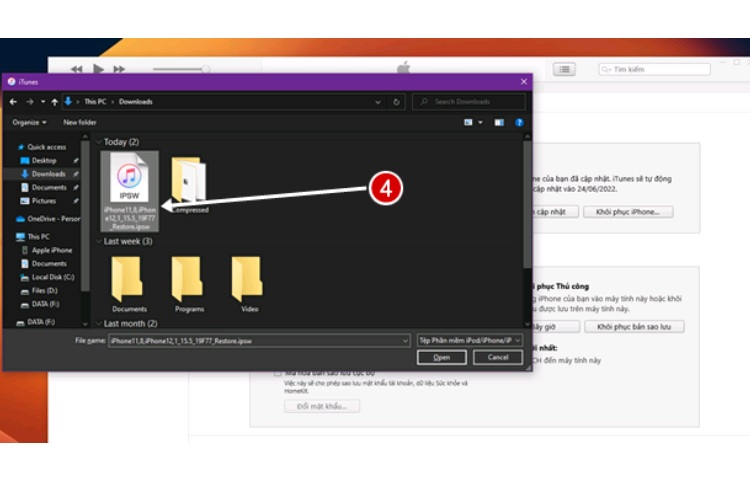Open the File name history dropdown
The image size is (750, 492).
405,341
